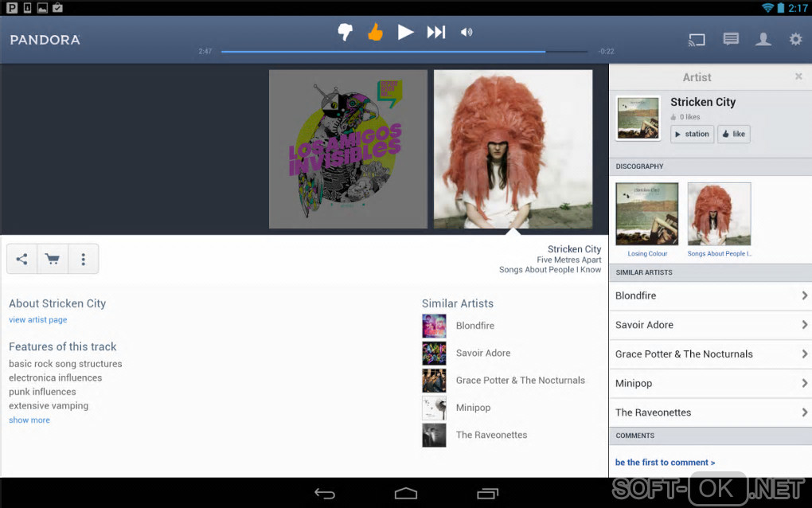
Task: Click the Grace Potter artist thumbnail
Action: tap(434, 381)
